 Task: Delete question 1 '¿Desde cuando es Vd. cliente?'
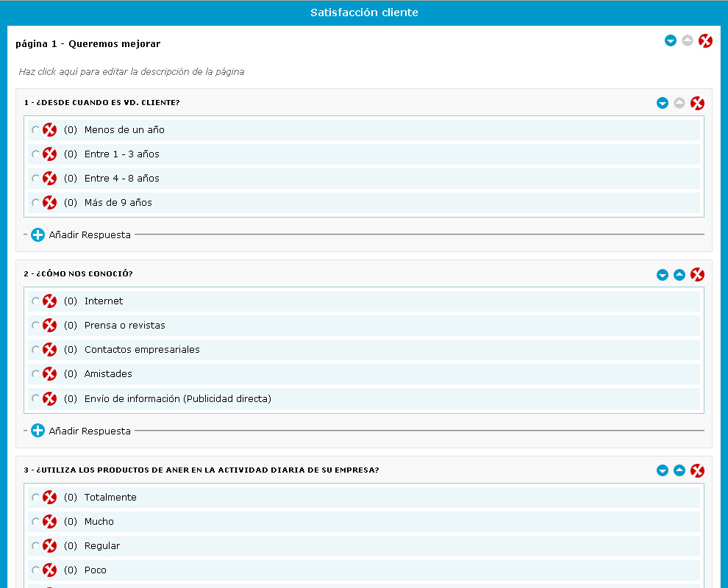pos(697,103)
